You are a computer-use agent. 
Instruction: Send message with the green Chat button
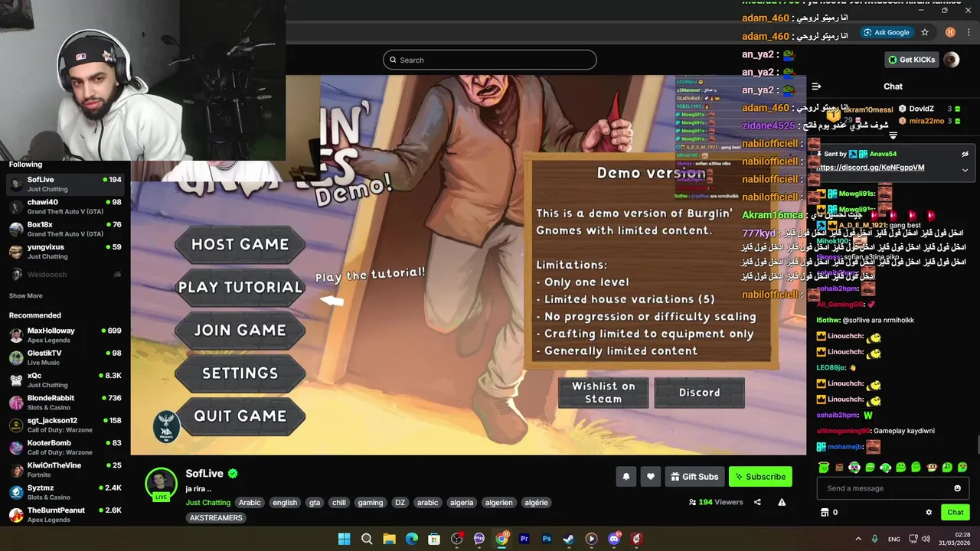click(x=955, y=512)
